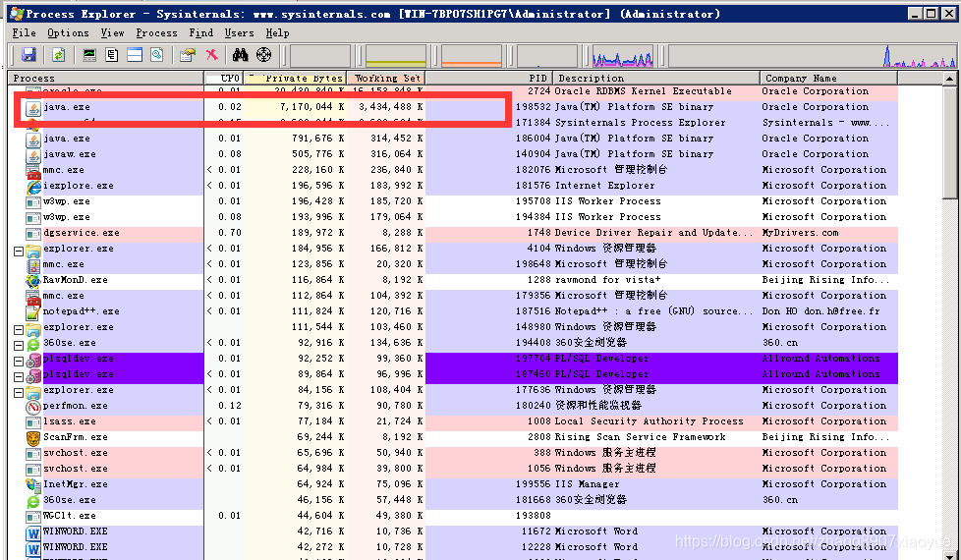Click the WINWORD.EXE icon with PID 11672
961x560 pixels.
[33, 532]
